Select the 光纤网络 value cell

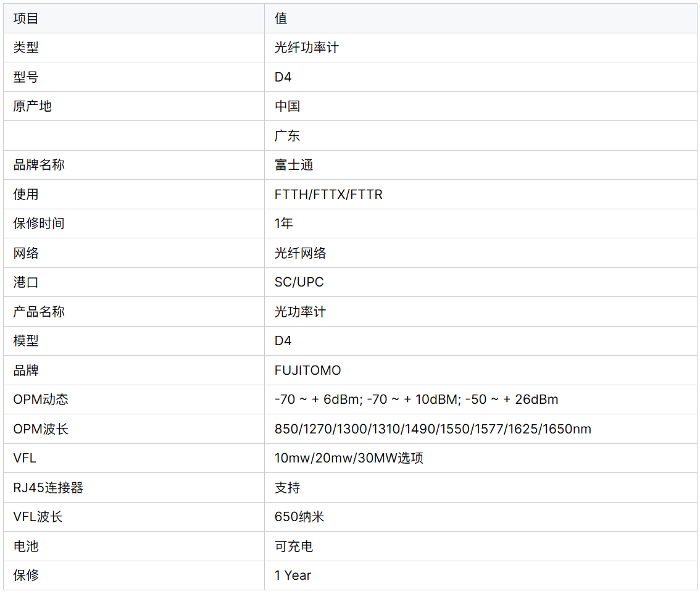[300, 253]
